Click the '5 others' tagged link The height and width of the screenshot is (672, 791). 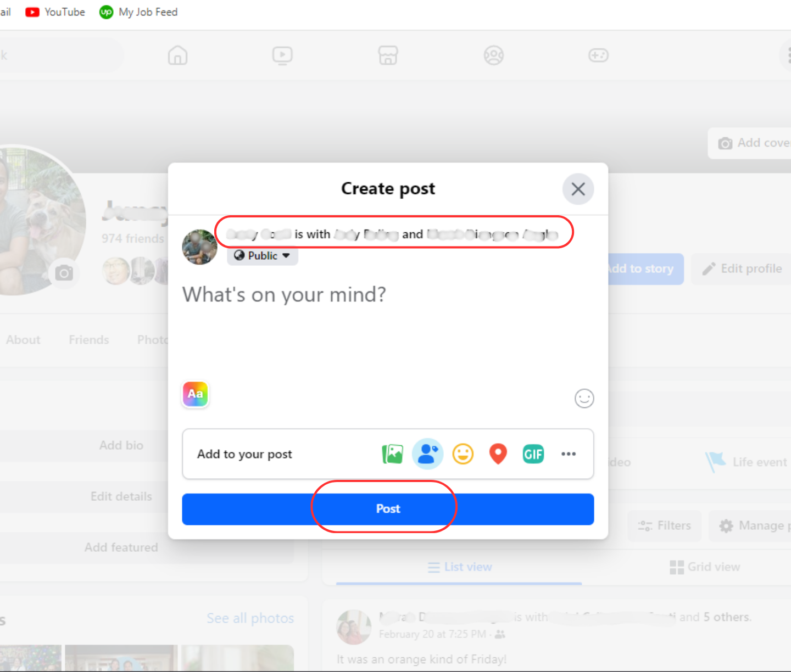click(x=726, y=617)
